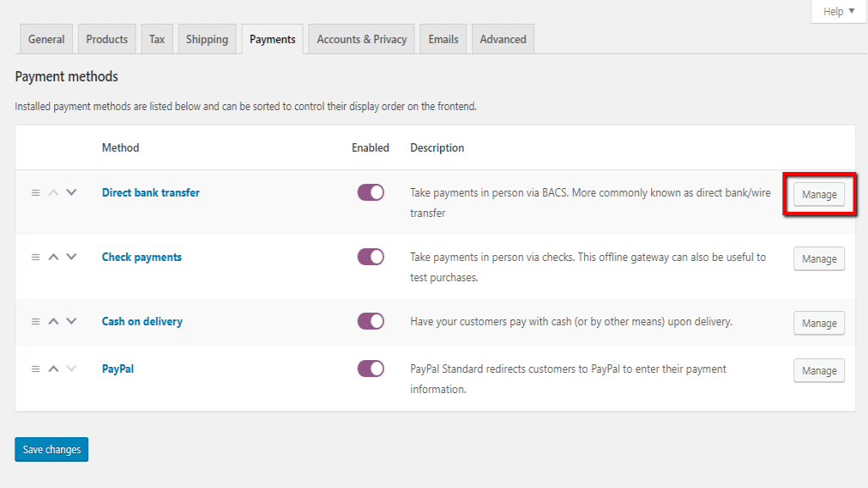Switch to the Shipping tab
The width and height of the screenshot is (868, 488).
(207, 40)
